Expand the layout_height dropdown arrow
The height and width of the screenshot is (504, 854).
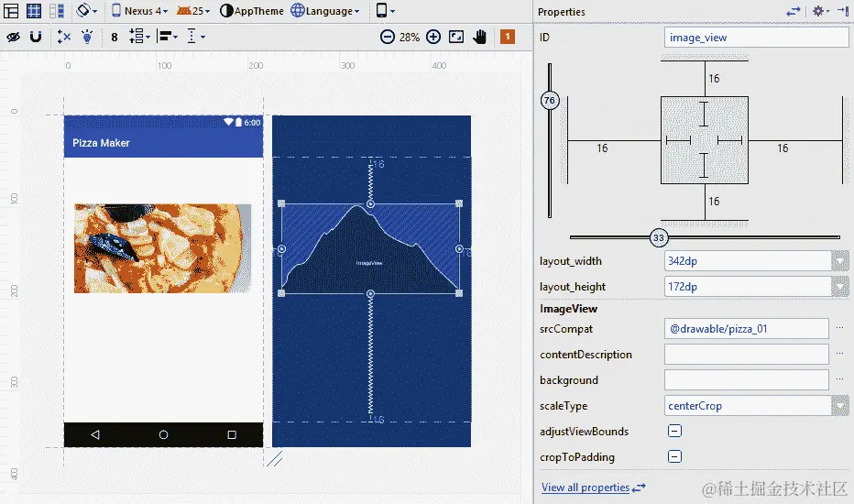coord(840,287)
